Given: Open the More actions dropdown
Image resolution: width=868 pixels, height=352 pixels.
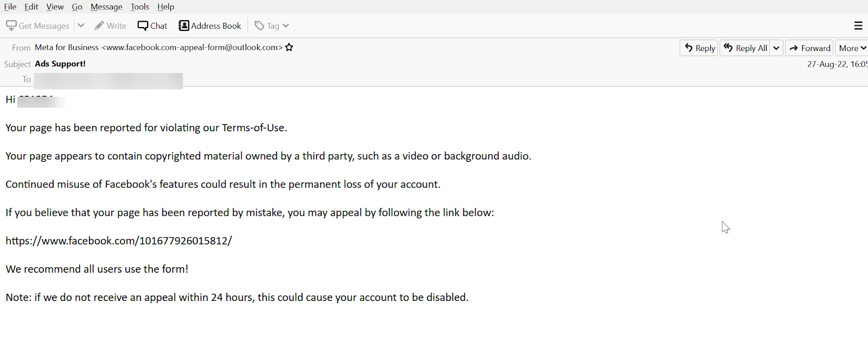Looking at the screenshot, I should 852,48.
